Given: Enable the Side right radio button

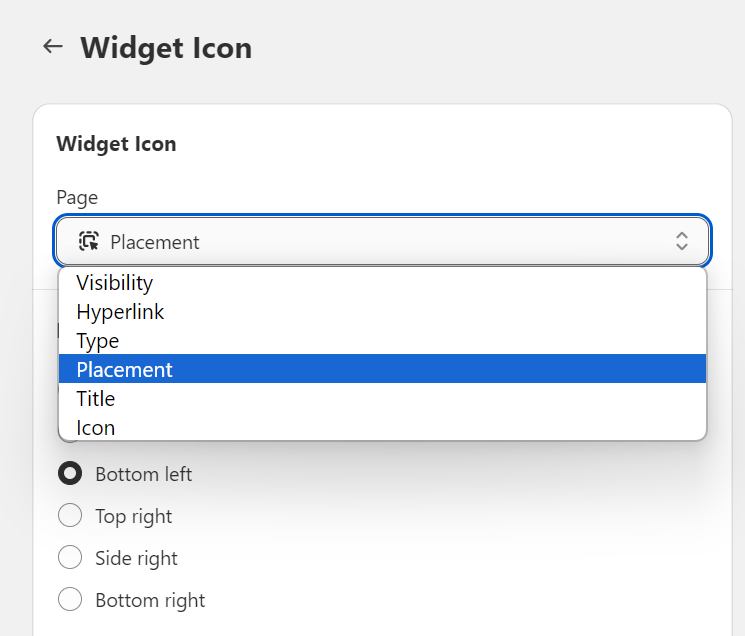Looking at the screenshot, I should [x=70, y=558].
